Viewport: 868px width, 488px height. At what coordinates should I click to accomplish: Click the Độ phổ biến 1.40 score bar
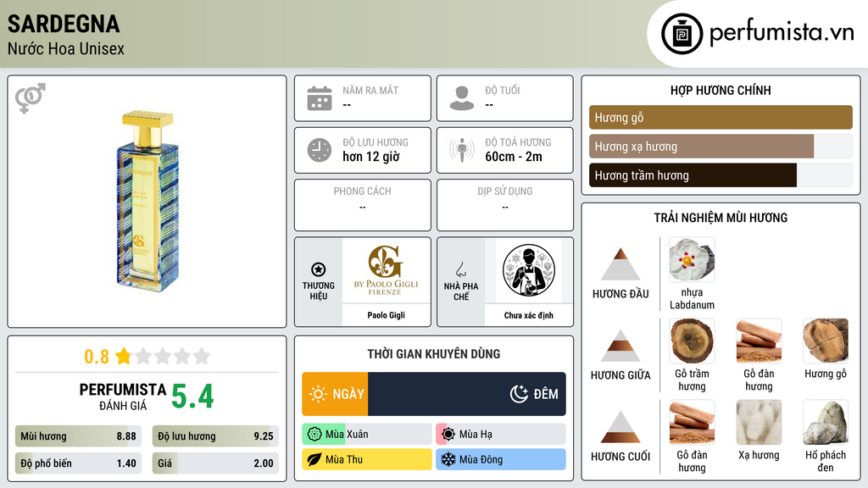78,463
